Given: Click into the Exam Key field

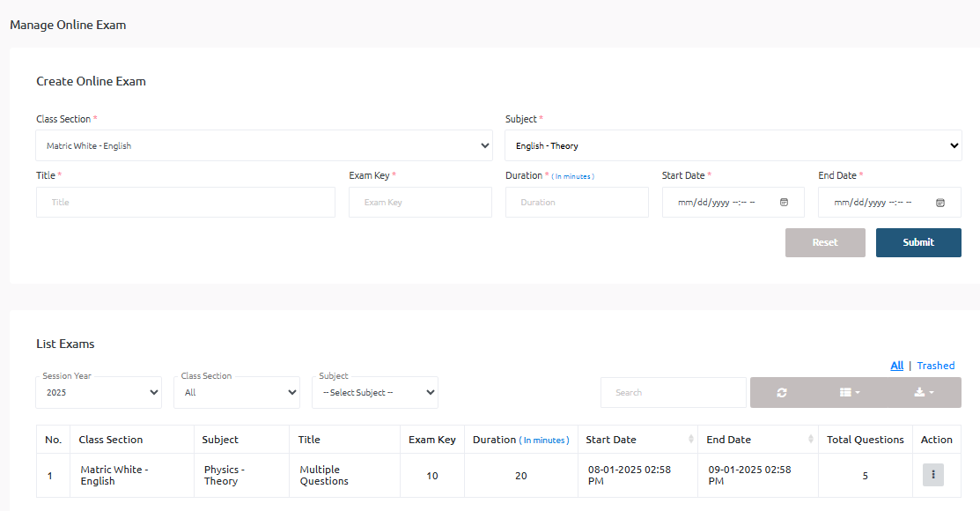Looking at the screenshot, I should (420, 203).
